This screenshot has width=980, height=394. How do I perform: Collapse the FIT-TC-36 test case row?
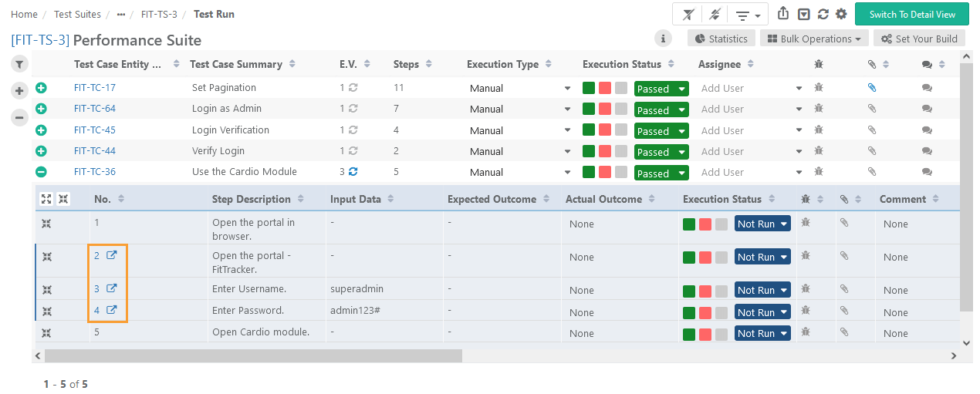(42, 172)
